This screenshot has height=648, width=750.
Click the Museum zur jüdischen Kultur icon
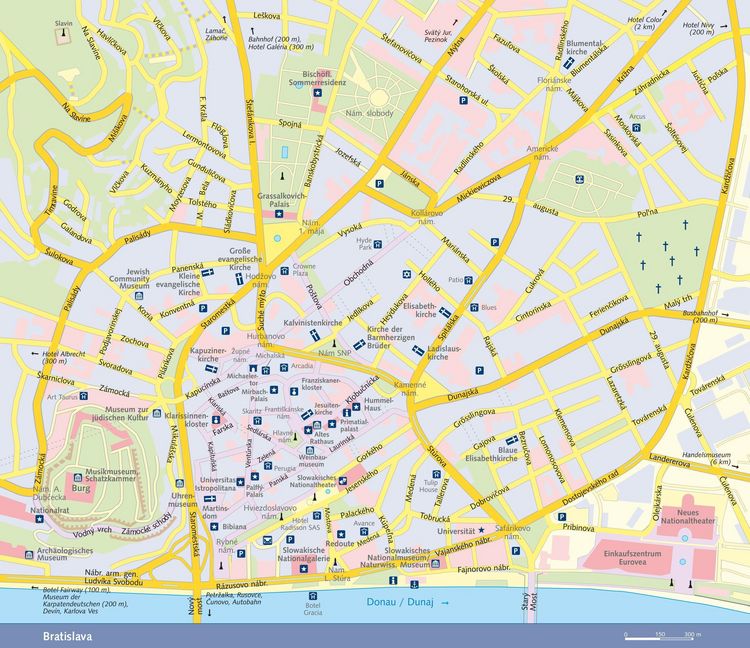click(x=156, y=413)
